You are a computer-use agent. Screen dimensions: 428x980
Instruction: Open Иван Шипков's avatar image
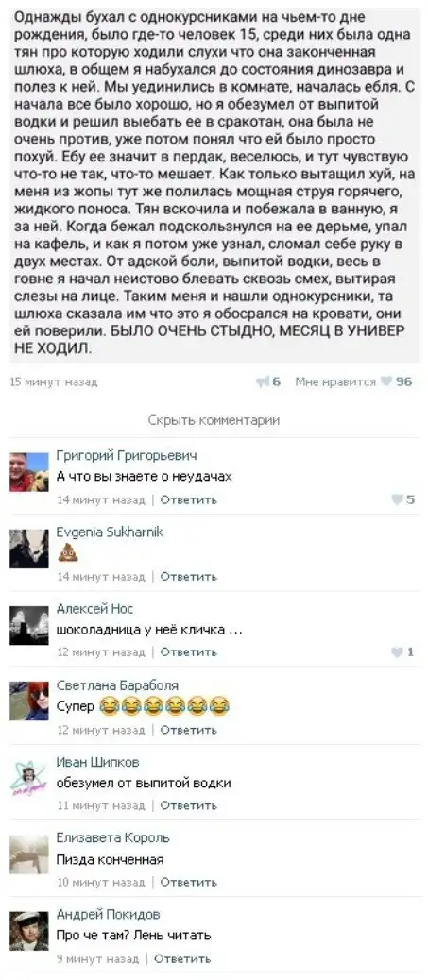coord(28,778)
